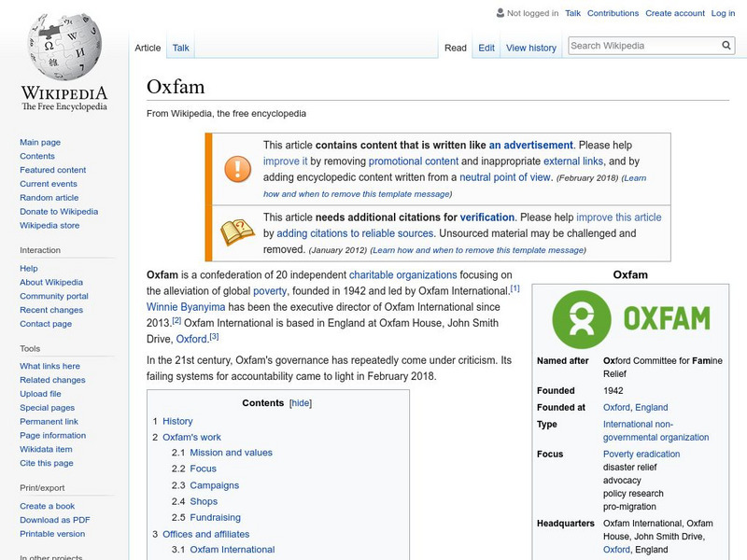Image resolution: width=747 pixels, height=560 pixels.
Task: Click the orange exclamation warning icon
Action: 238,169
